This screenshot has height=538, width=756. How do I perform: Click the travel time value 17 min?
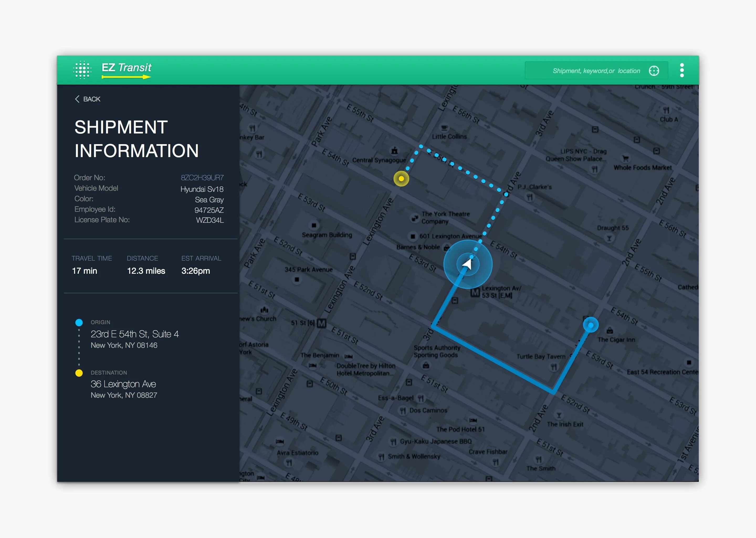coord(85,271)
